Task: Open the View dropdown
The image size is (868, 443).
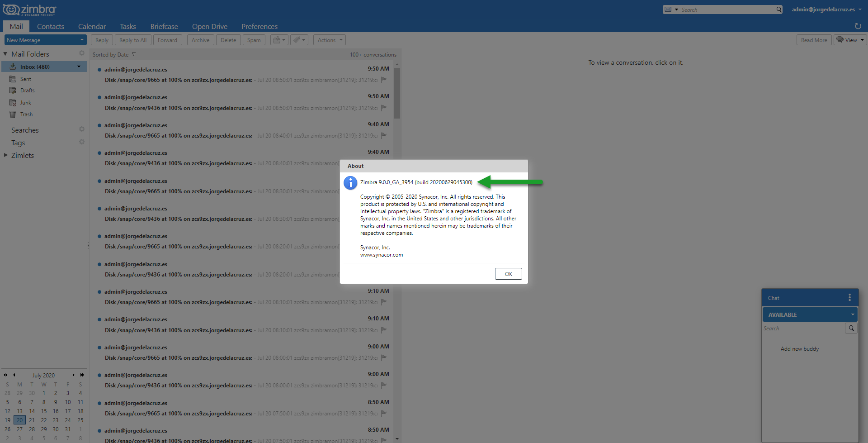Action: [850, 40]
